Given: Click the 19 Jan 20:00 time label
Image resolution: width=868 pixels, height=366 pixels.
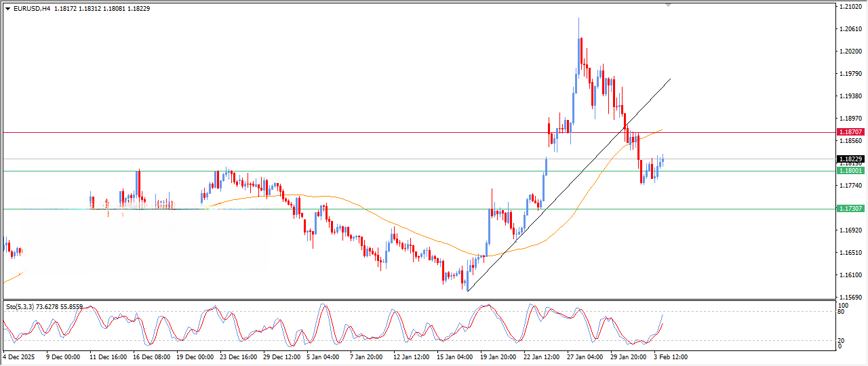Looking at the screenshot, I should pyautogui.click(x=498, y=357).
